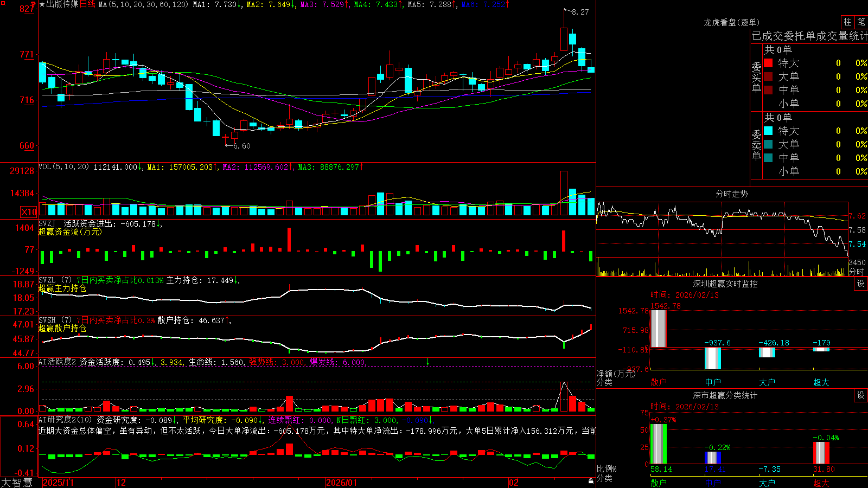Click the 12 month marker on timeline
The height and width of the screenshot is (488, 868).
pos(122,483)
